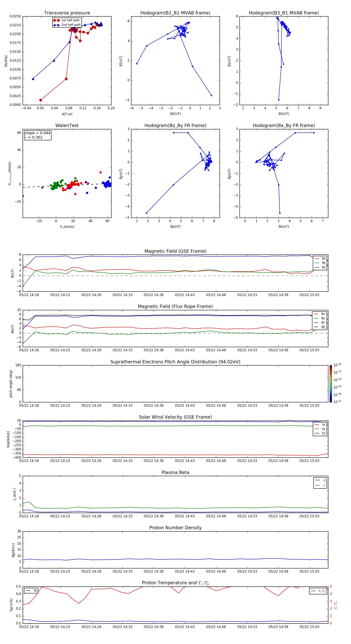Click the 'B2(nT)' axis label
This screenshot has height=644, width=351.
[x=175, y=114]
